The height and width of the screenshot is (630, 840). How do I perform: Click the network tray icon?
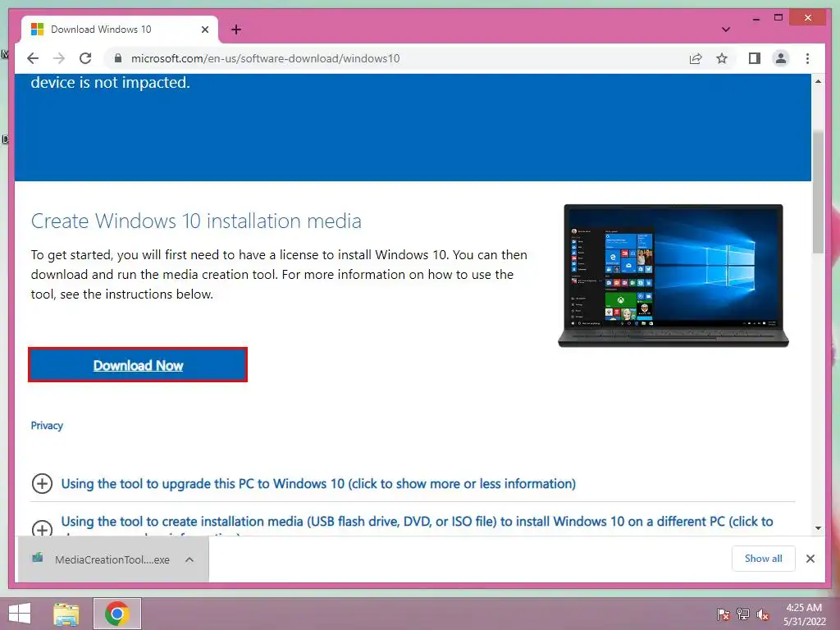click(x=743, y=614)
